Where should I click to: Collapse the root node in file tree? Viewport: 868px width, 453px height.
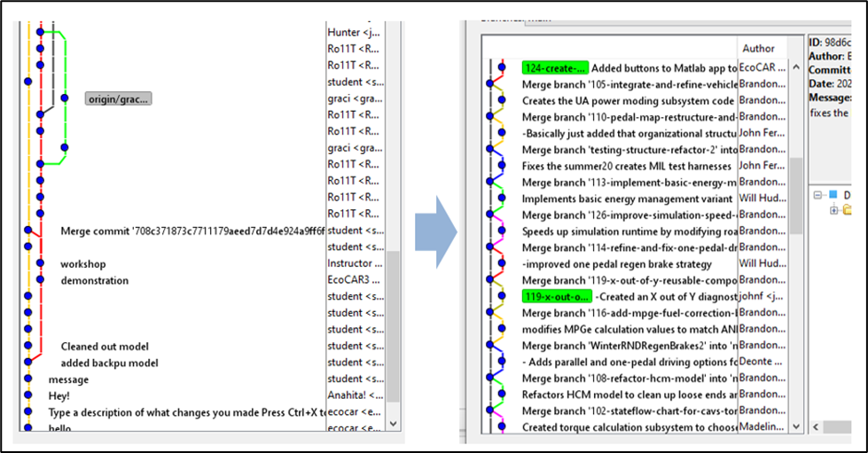(817, 194)
